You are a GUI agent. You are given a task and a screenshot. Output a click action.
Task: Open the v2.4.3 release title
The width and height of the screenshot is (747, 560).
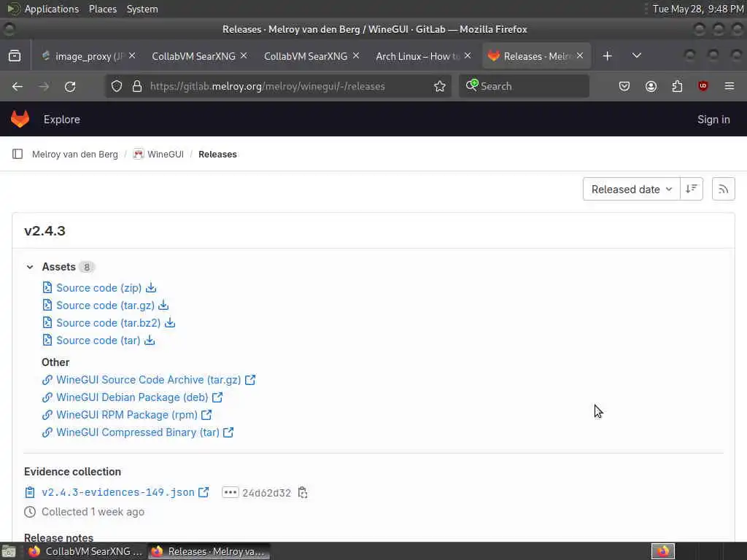(x=44, y=231)
